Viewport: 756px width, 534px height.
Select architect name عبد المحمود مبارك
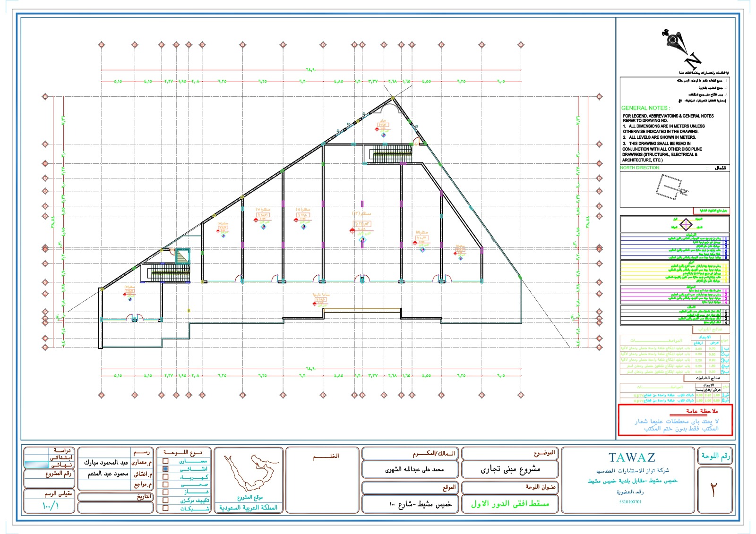(106, 462)
